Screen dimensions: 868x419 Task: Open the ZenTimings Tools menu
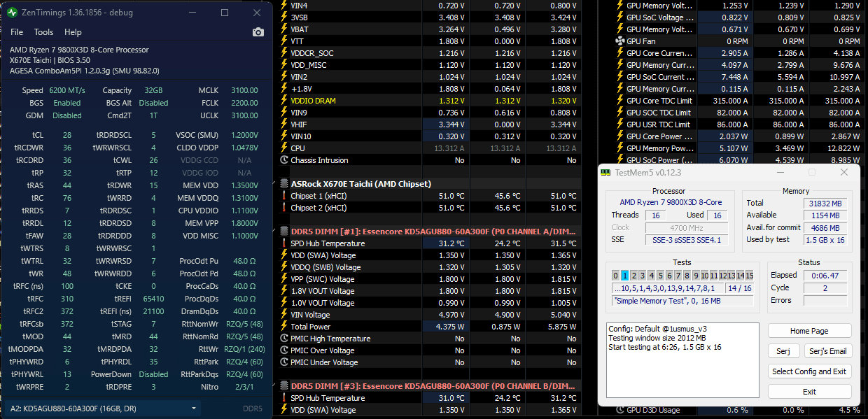43,32
